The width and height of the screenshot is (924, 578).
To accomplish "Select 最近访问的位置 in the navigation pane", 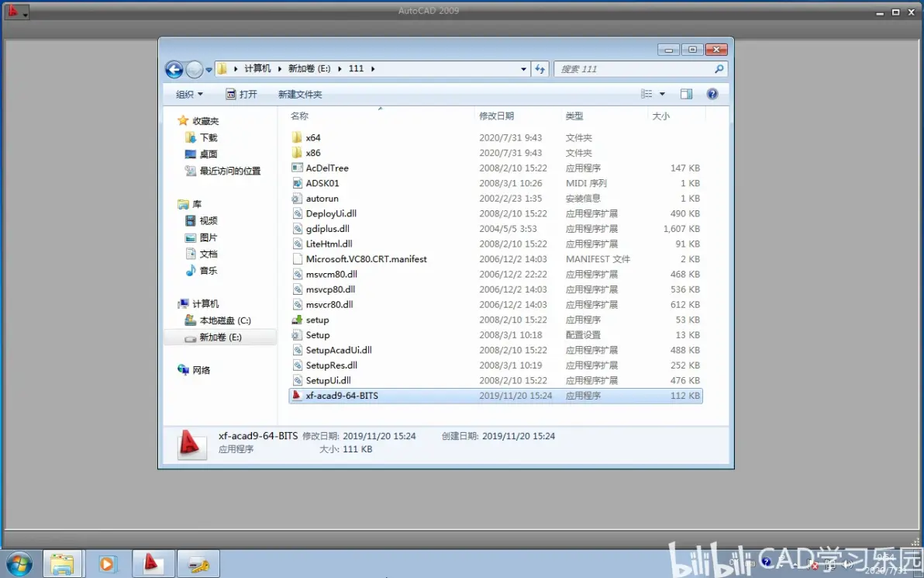I will pos(222,171).
